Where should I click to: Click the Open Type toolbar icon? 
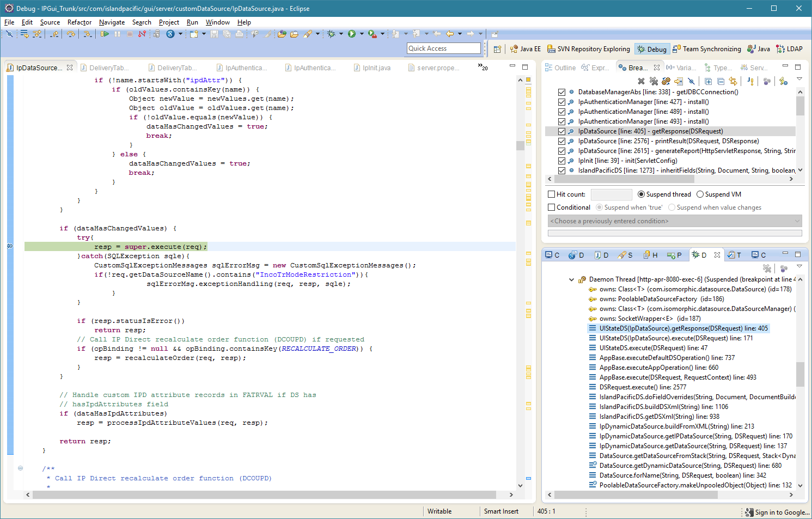[x=282, y=34]
